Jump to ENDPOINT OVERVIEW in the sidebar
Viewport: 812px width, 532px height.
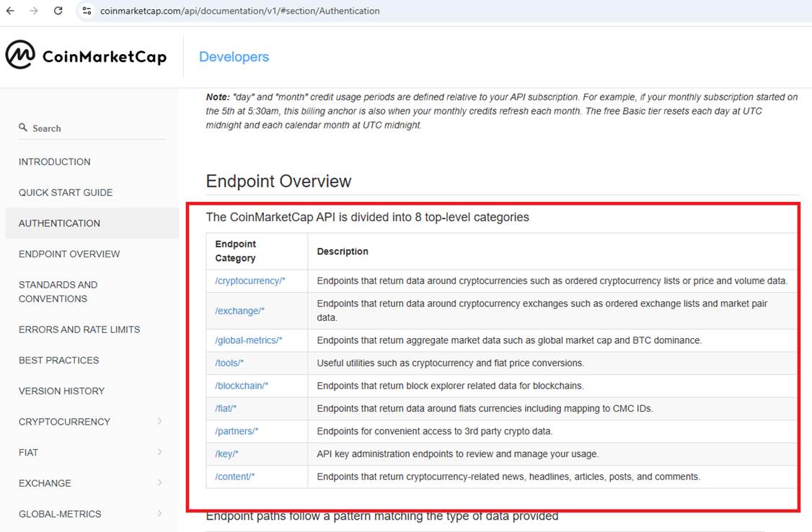(x=69, y=254)
